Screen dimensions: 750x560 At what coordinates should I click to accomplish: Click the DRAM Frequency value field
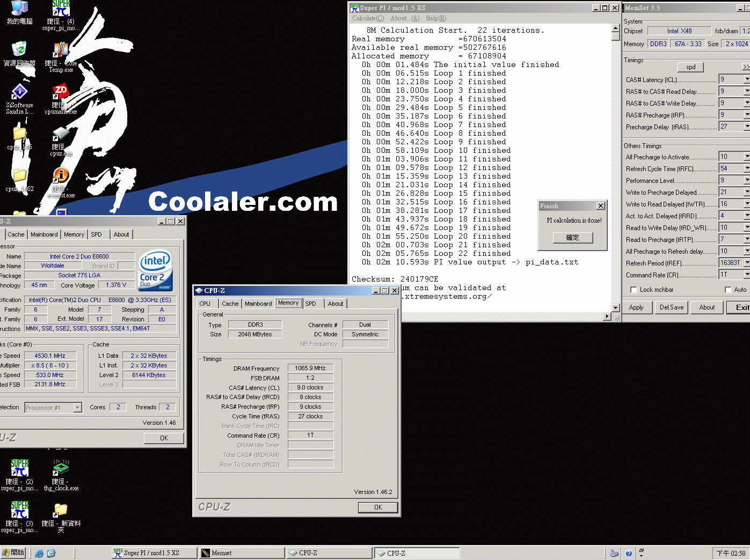coord(310,368)
